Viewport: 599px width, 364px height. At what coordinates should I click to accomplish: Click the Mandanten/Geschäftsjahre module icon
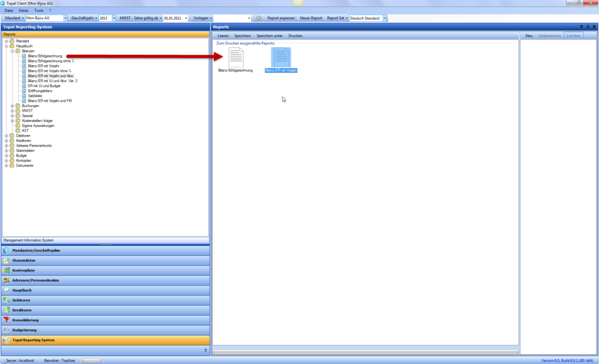pyautogui.click(x=7, y=250)
